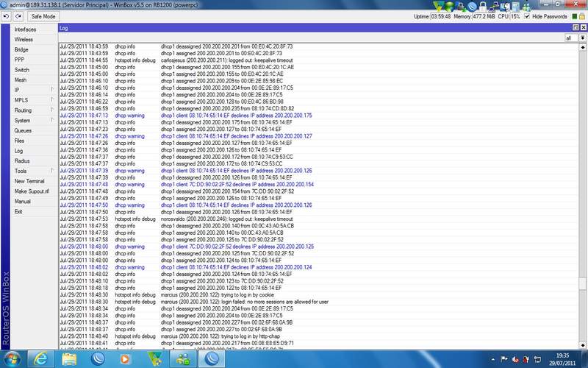The height and width of the screenshot is (368, 588).
Task: Click the log scrollbar up arrow
Action: coord(582,47)
